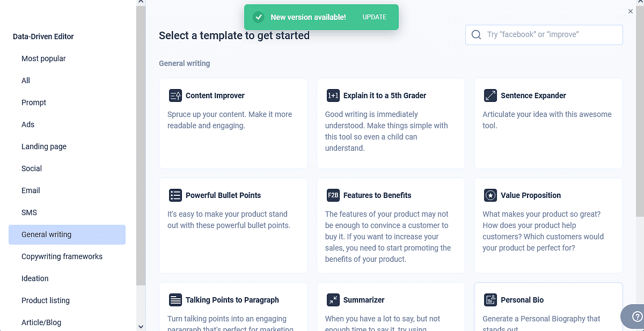Close the template selection dialog

point(631,11)
